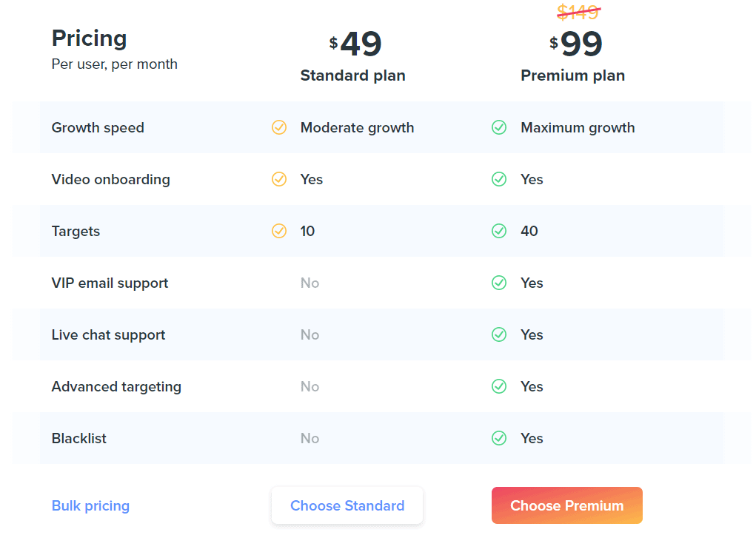
Task: Click green check icon in Live chat support row
Action: tap(499, 334)
